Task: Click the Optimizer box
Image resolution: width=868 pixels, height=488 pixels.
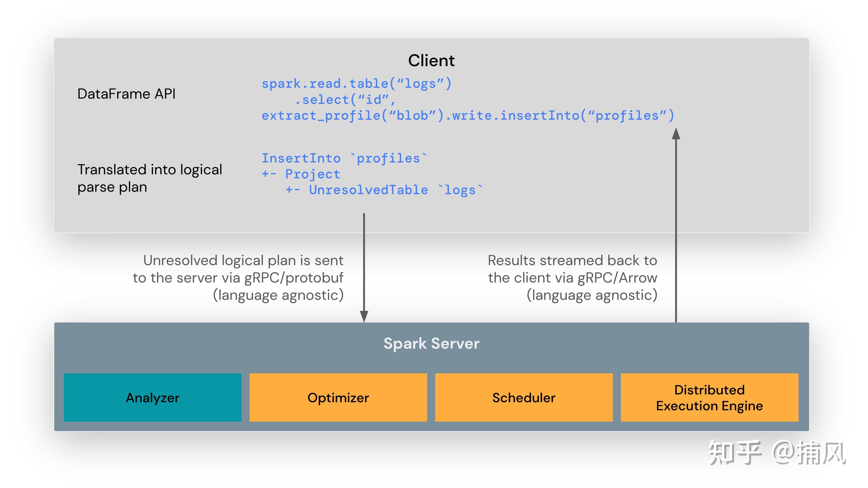Action: (x=338, y=398)
